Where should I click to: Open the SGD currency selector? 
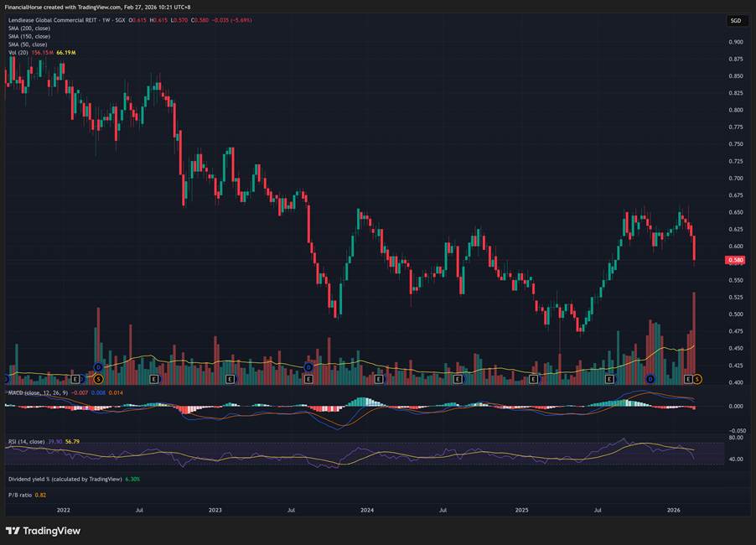click(x=735, y=21)
